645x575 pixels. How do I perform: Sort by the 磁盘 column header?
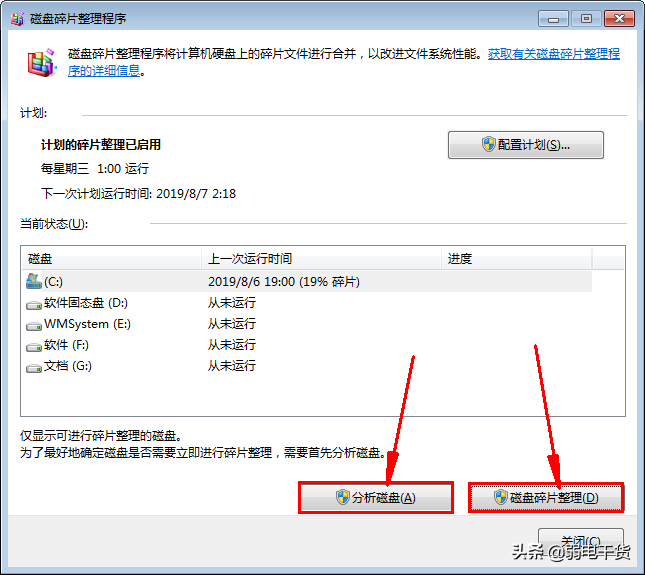111,259
